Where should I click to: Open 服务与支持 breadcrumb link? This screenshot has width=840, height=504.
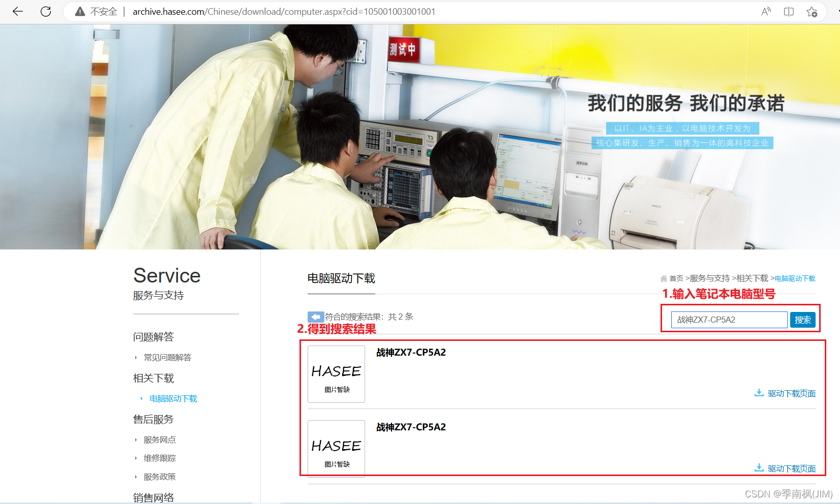(x=710, y=278)
